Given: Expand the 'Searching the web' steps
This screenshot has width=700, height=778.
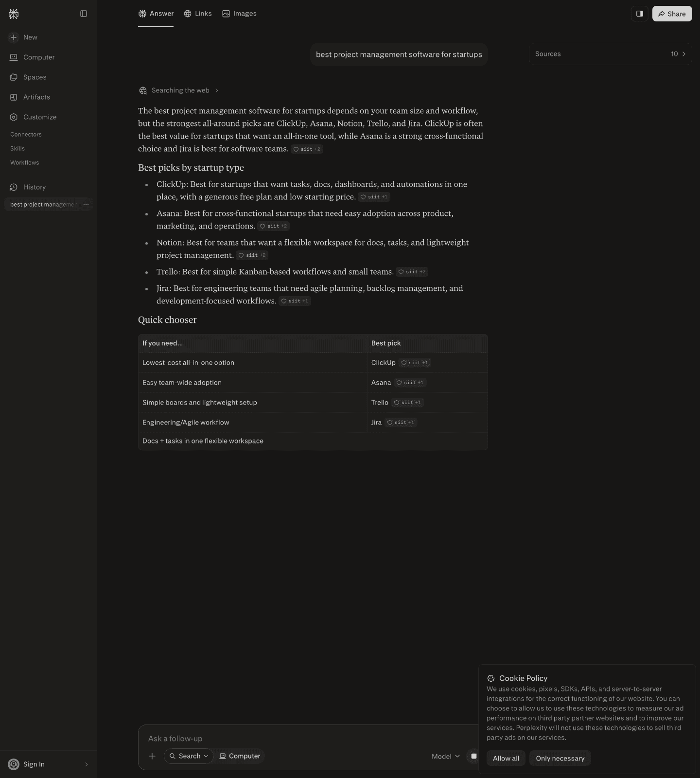Looking at the screenshot, I should tap(179, 90).
